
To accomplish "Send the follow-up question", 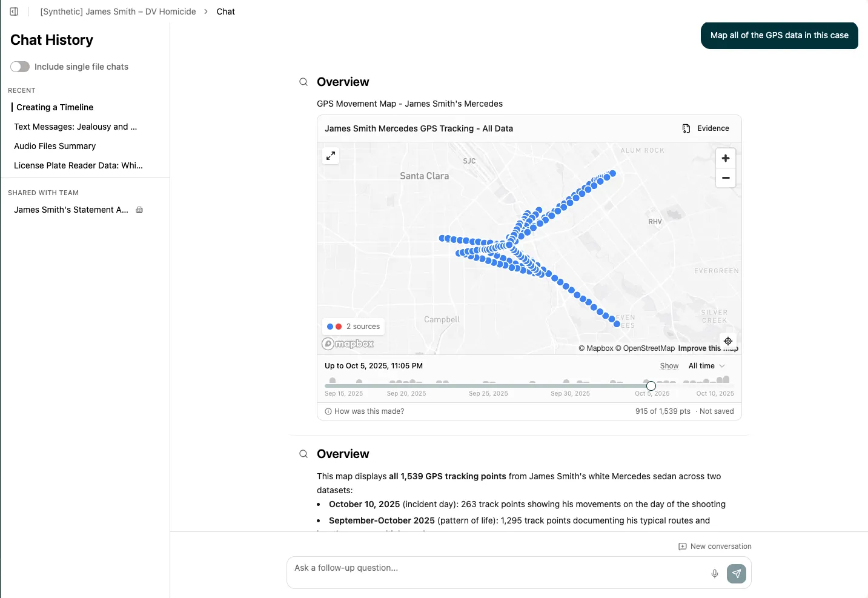I will (737, 573).
